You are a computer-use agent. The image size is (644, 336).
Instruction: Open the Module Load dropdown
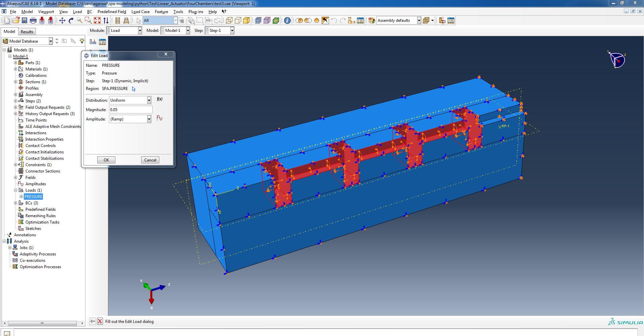pos(140,31)
